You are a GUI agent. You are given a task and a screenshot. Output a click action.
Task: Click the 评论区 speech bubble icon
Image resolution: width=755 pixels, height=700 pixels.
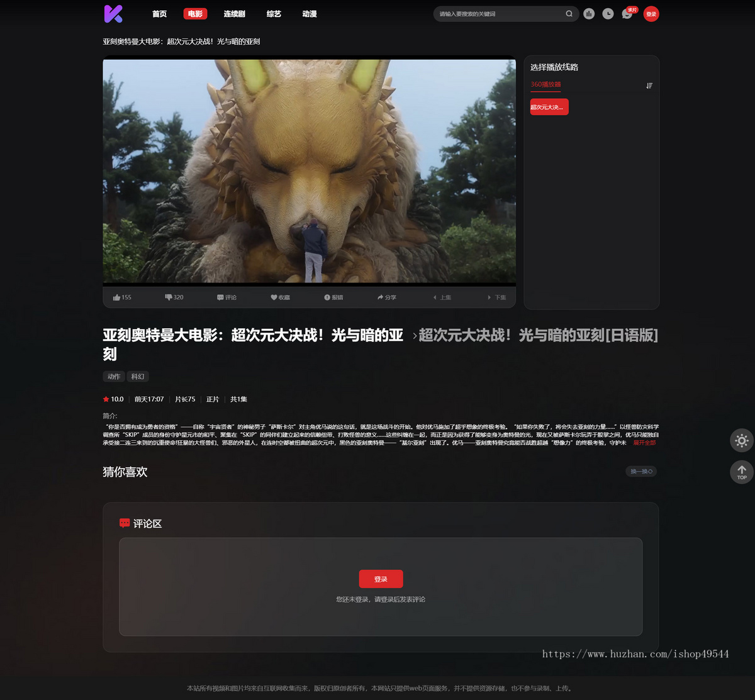tap(125, 523)
